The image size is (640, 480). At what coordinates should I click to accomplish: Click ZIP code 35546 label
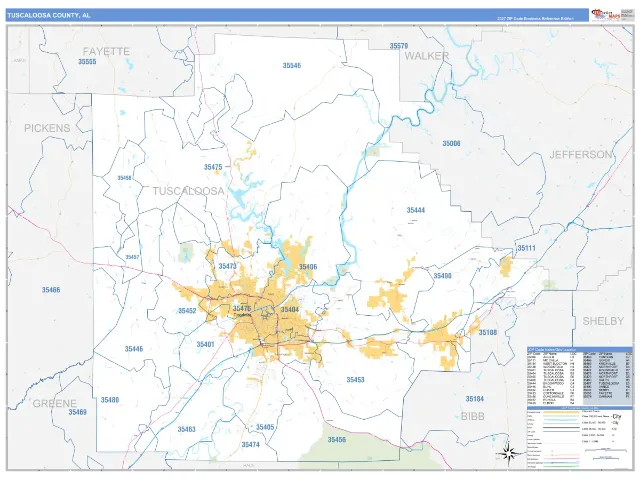click(291, 65)
